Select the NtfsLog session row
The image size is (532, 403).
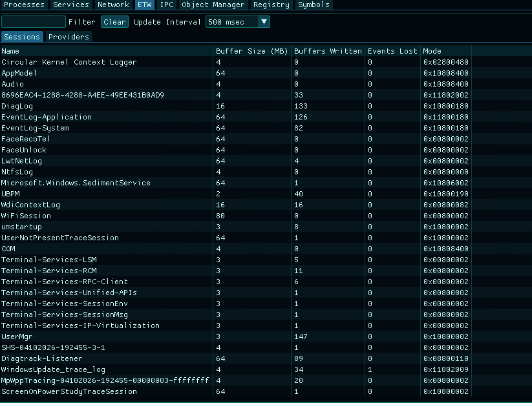point(236,172)
